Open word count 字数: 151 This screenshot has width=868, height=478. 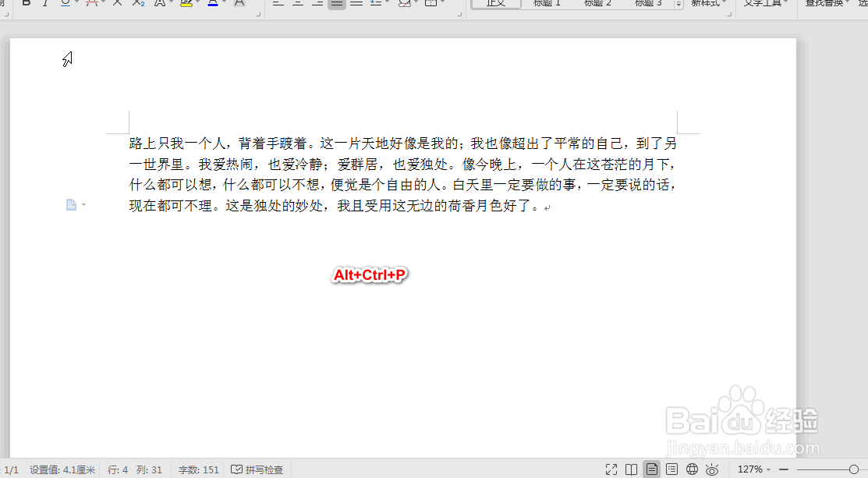click(x=199, y=469)
